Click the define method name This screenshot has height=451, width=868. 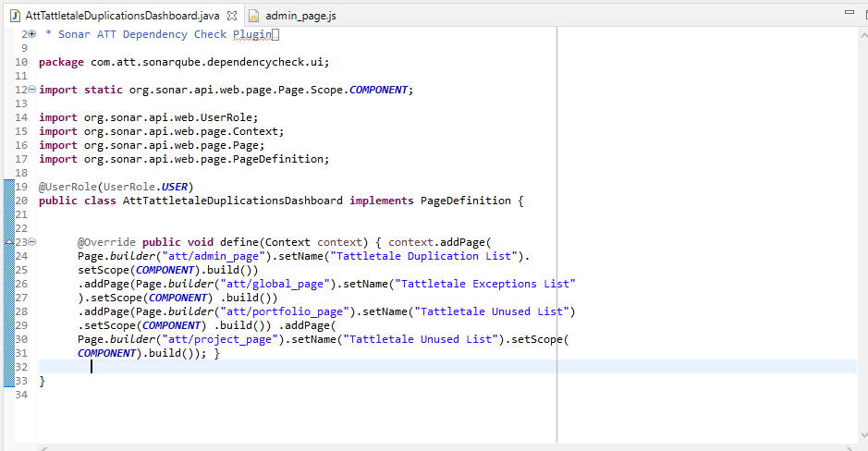(x=239, y=242)
